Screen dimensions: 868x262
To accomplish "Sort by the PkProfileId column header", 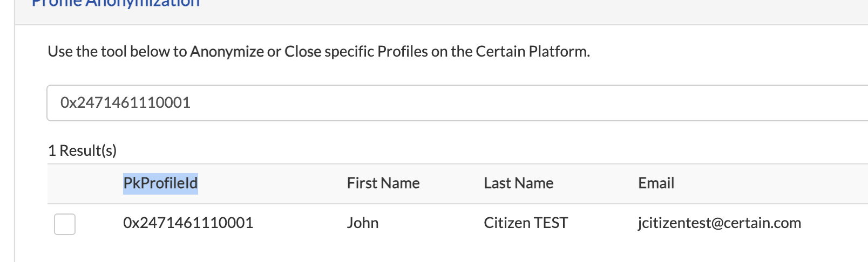I will (160, 183).
